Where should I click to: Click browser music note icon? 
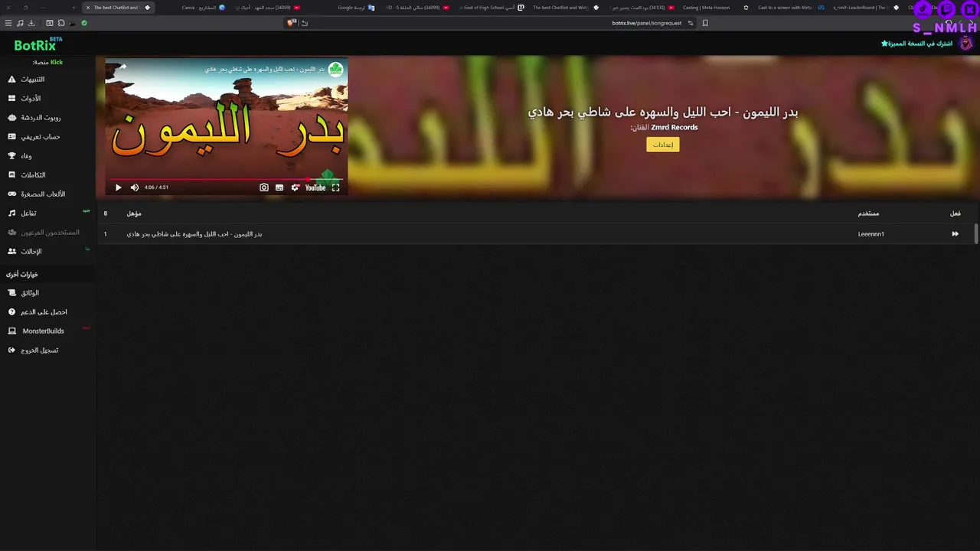[20, 23]
